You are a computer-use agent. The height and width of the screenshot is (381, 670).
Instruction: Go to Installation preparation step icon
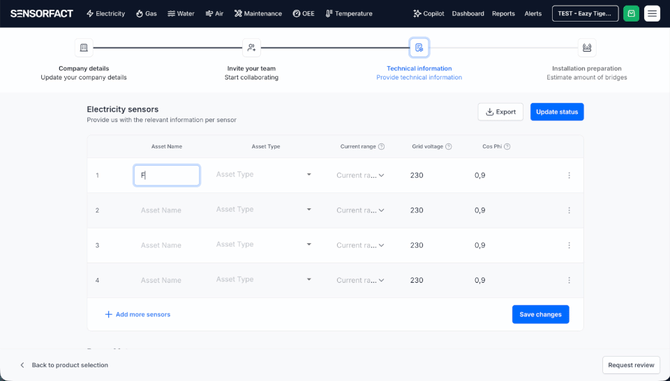point(587,47)
